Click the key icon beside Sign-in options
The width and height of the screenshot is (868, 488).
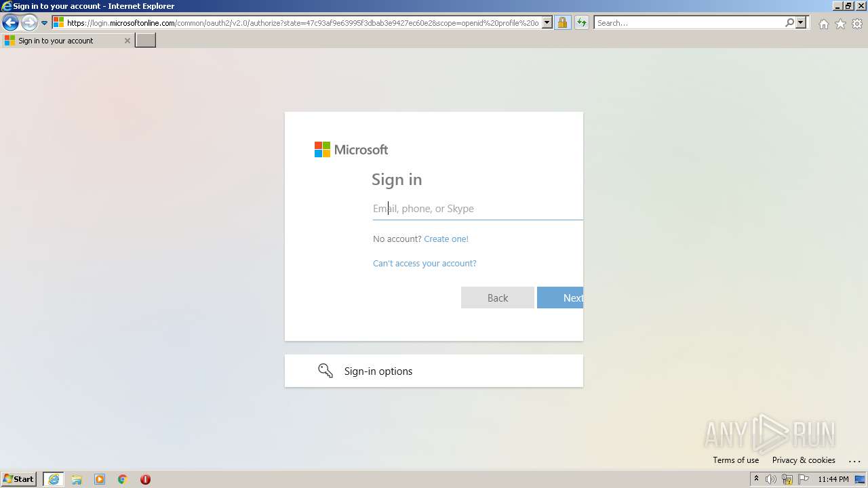pos(325,371)
